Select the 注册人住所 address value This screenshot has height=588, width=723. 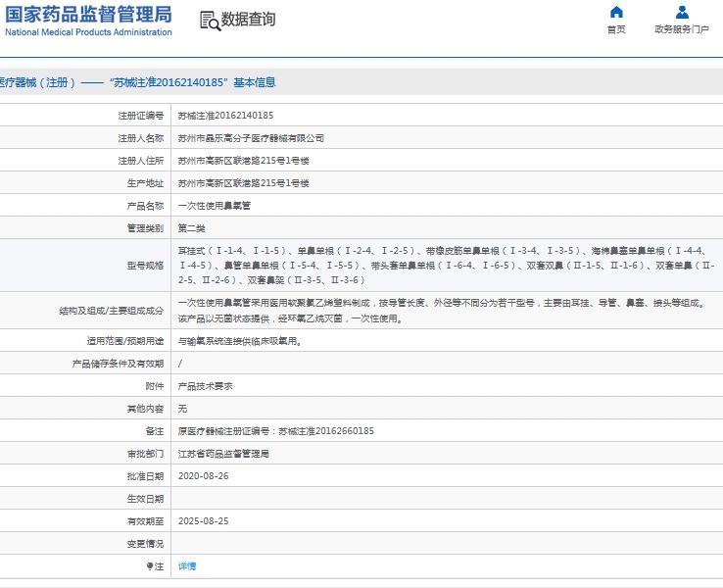pyautogui.click(x=244, y=161)
